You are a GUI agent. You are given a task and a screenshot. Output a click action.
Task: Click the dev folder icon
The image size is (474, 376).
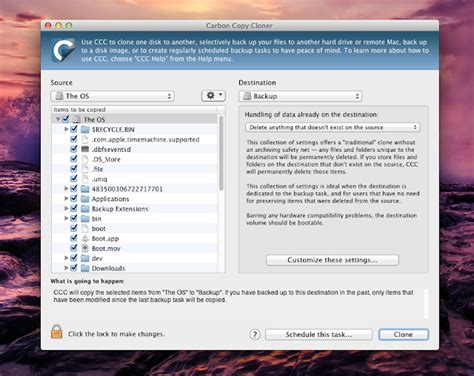coord(85,258)
